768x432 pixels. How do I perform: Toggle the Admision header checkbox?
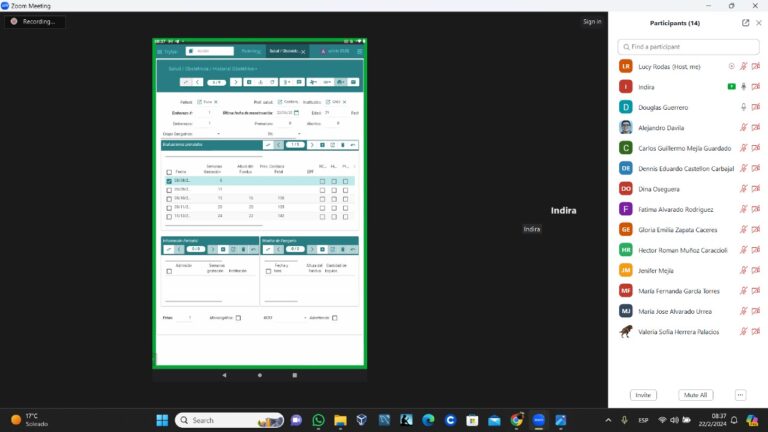(169, 271)
